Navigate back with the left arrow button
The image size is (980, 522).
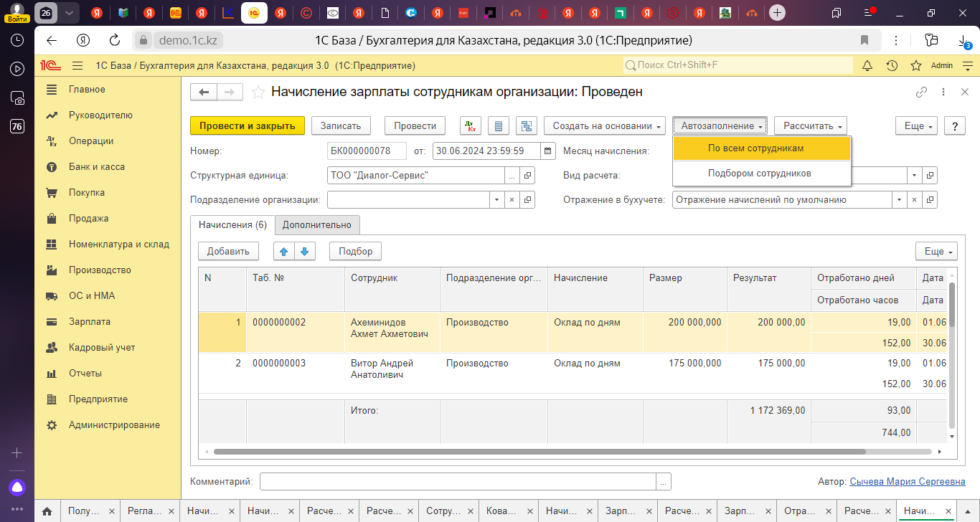point(204,92)
